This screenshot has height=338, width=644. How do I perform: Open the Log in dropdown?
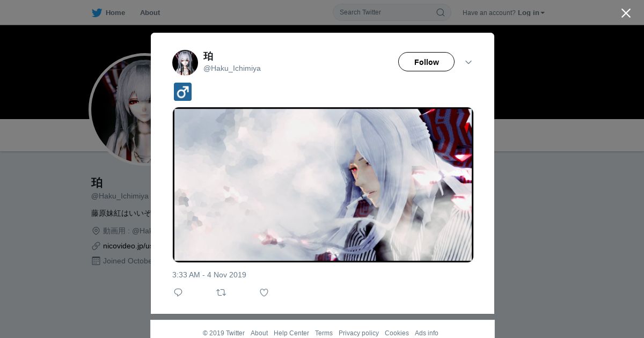(x=531, y=13)
